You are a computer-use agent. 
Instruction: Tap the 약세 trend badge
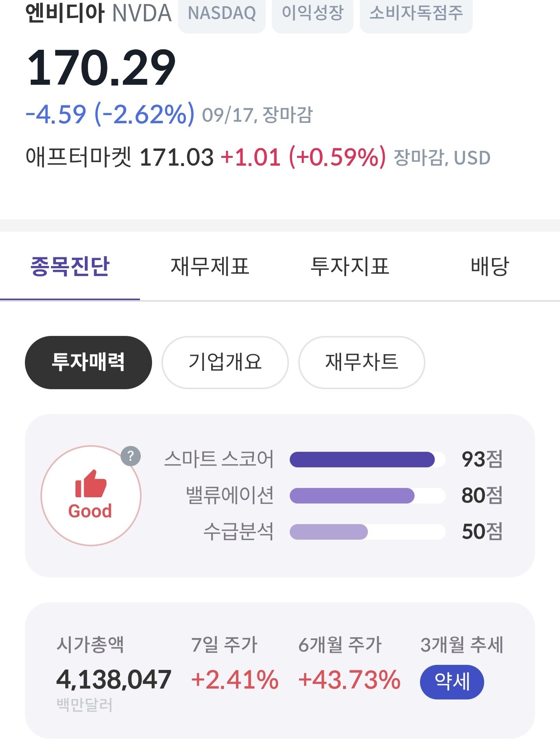pos(452,682)
